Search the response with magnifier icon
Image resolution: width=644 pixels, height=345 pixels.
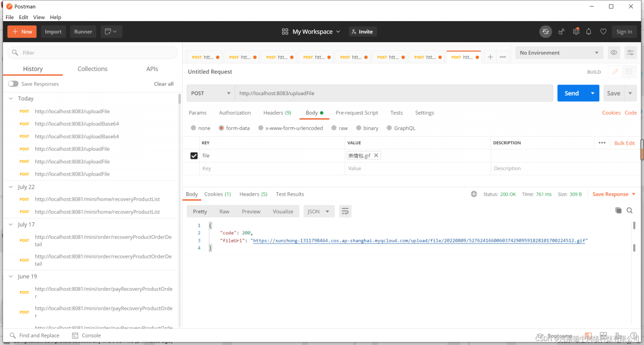click(x=629, y=210)
